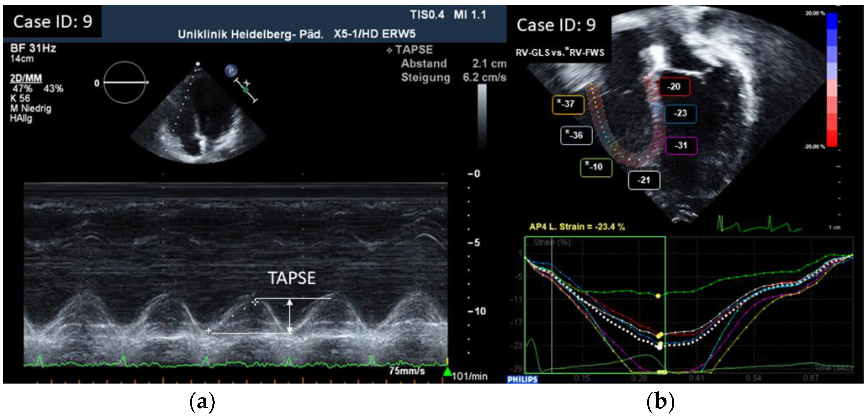The width and height of the screenshot is (868, 418).
Task: Select the magenta -31 segment label
Action: pyautogui.click(x=681, y=145)
